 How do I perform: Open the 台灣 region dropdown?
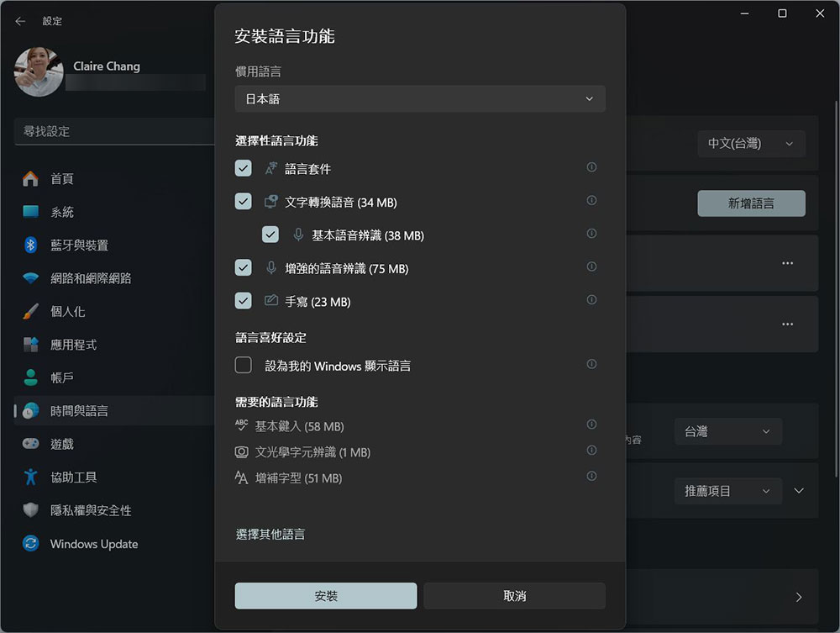[x=728, y=431]
